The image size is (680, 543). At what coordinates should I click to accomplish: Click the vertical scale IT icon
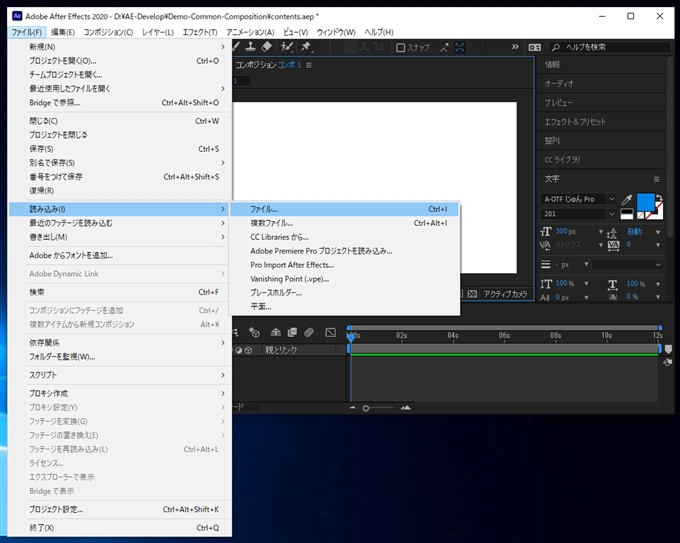coord(546,284)
